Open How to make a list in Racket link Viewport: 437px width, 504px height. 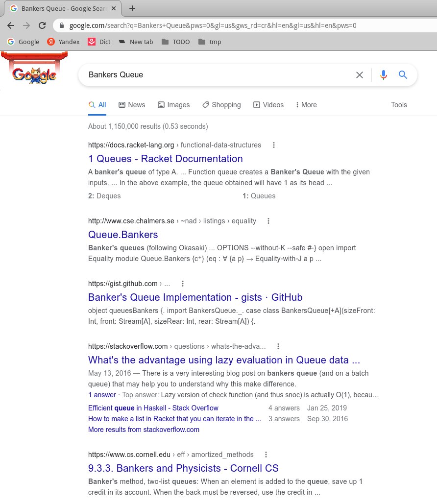click(174, 419)
